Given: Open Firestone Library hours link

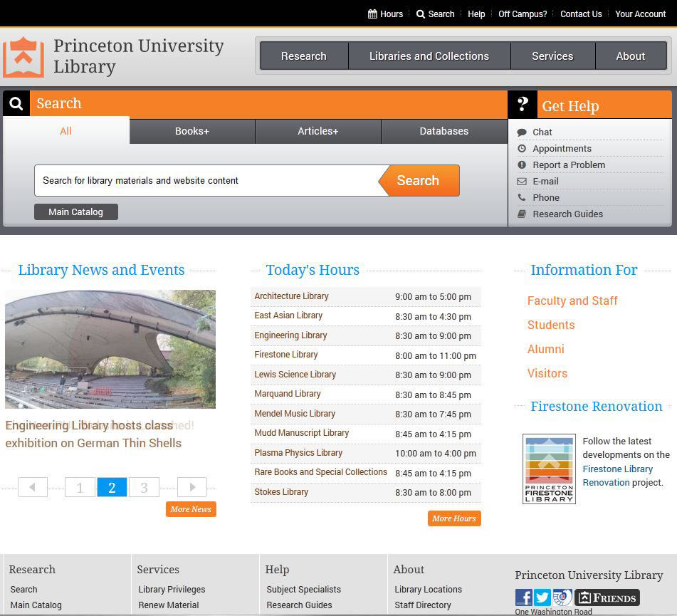Looking at the screenshot, I should [x=286, y=355].
